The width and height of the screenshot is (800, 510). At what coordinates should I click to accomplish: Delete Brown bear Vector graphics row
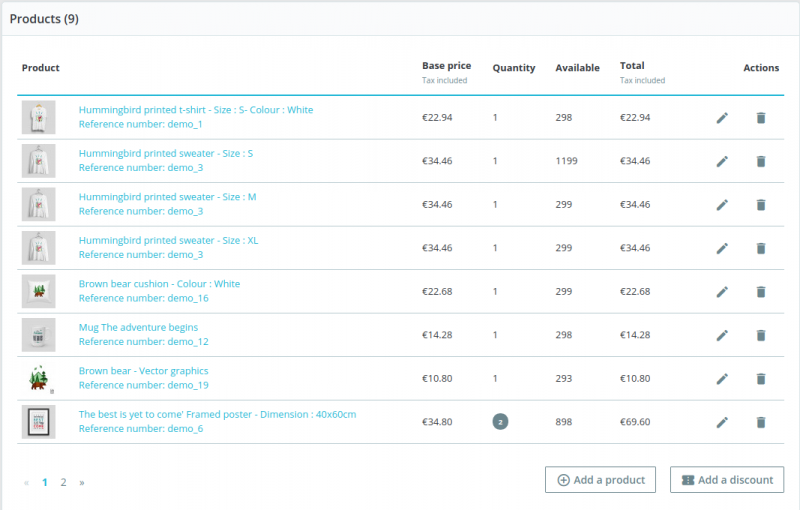pyautogui.click(x=761, y=379)
